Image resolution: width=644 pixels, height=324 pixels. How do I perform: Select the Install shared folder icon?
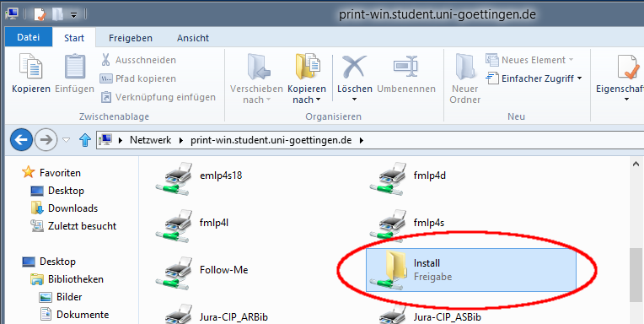click(x=388, y=270)
